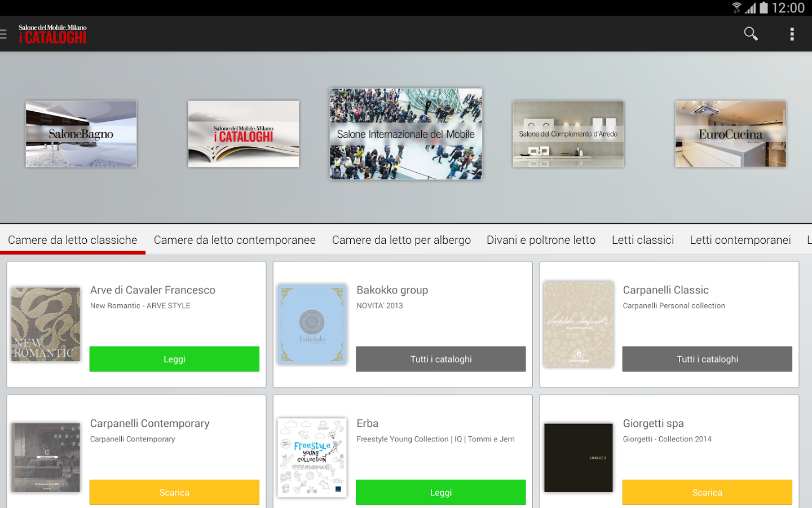Open the New Romantic catalog cover
This screenshot has height=508, width=812.
click(x=46, y=325)
